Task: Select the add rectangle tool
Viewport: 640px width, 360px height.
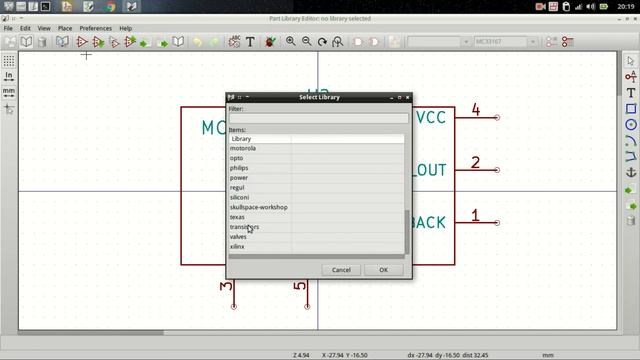Action: pyautogui.click(x=631, y=109)
